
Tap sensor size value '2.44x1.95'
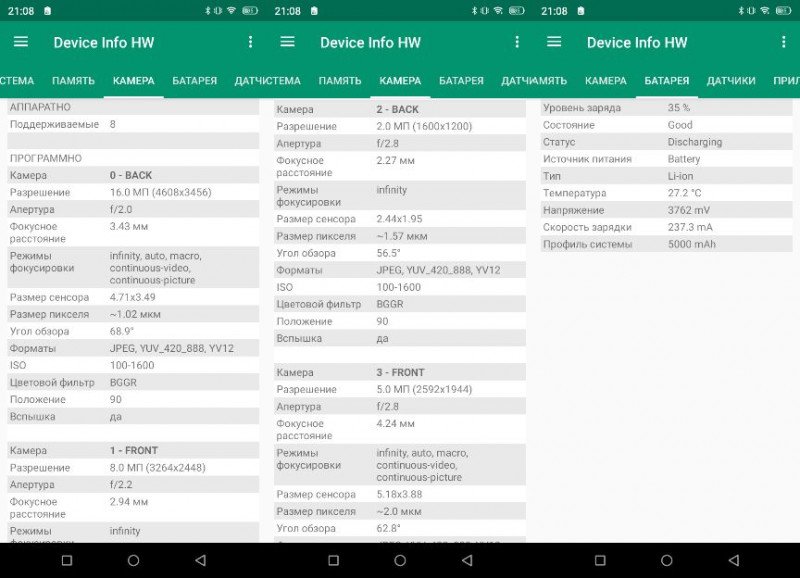point(399,219)
